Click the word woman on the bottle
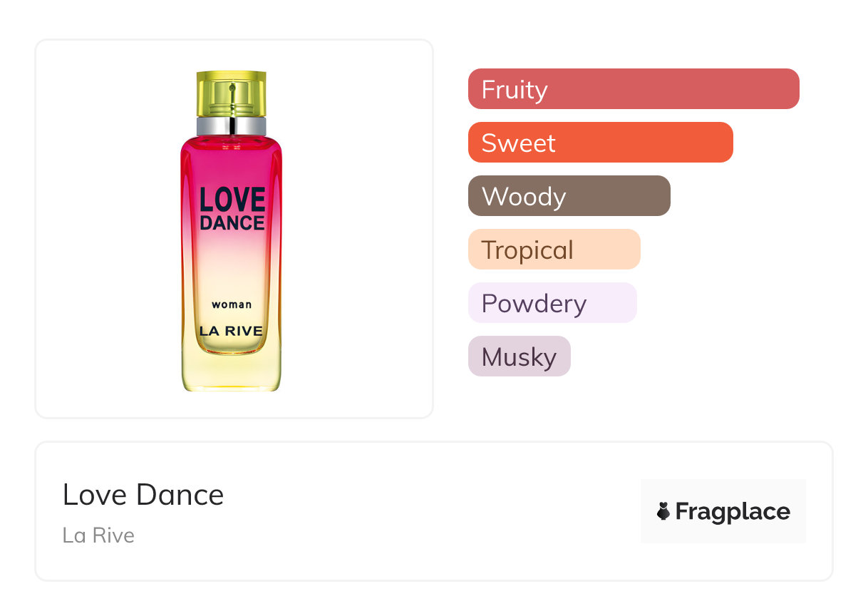This screenshot has width=868, height=616. click(232, 304)
